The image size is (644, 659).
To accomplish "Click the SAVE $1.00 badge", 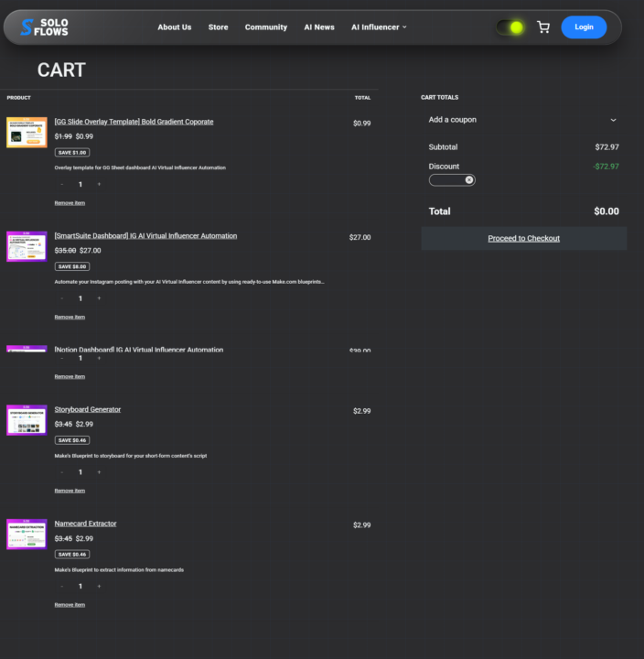I will 72,153.
